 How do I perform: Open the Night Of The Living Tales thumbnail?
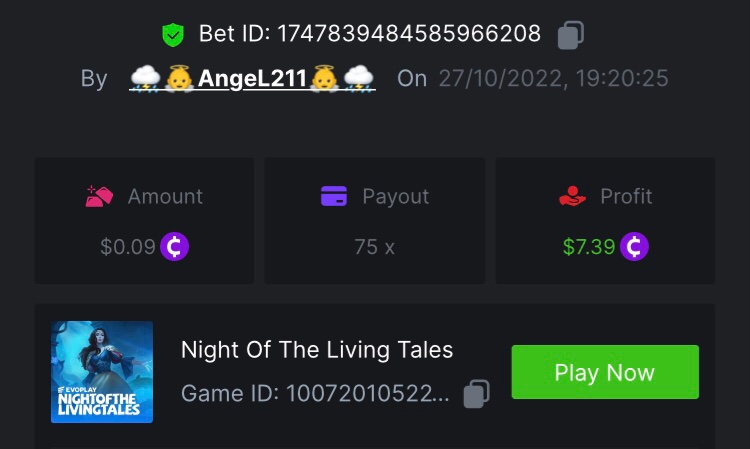point(102,372)
